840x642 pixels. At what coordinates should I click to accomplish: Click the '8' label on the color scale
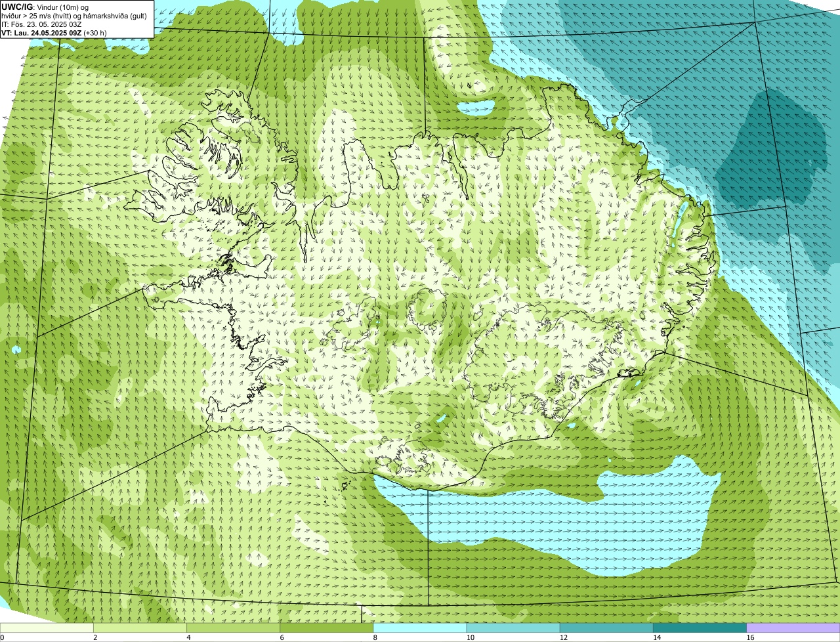pos(375,637)
